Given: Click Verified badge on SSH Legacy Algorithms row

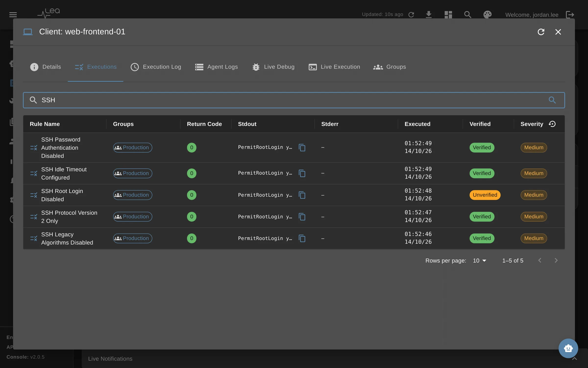Looking at the screenshot, I should 482,238.
